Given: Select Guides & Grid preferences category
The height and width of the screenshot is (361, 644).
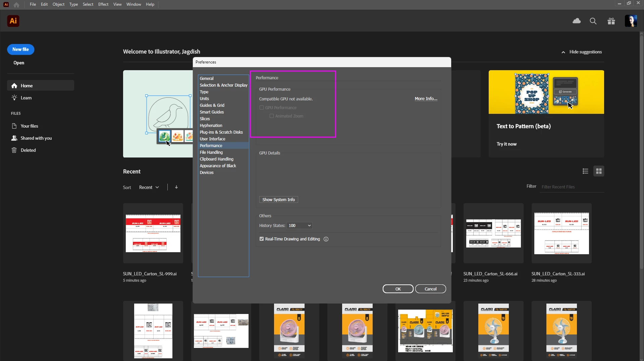Looking at the screenshot, I should tap(223, 105).
